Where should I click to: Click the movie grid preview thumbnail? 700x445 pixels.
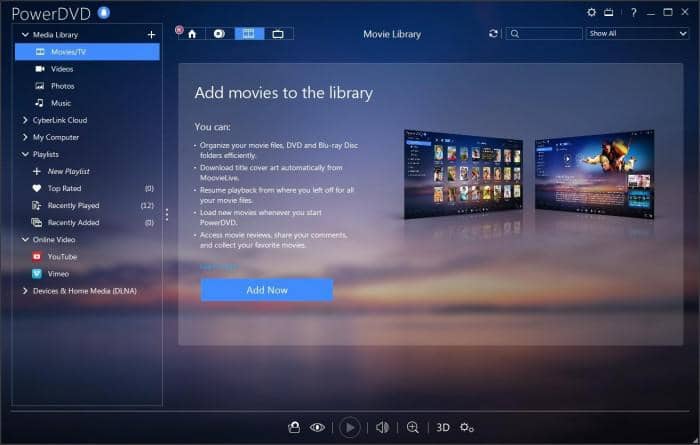click(x=463, y=174)
